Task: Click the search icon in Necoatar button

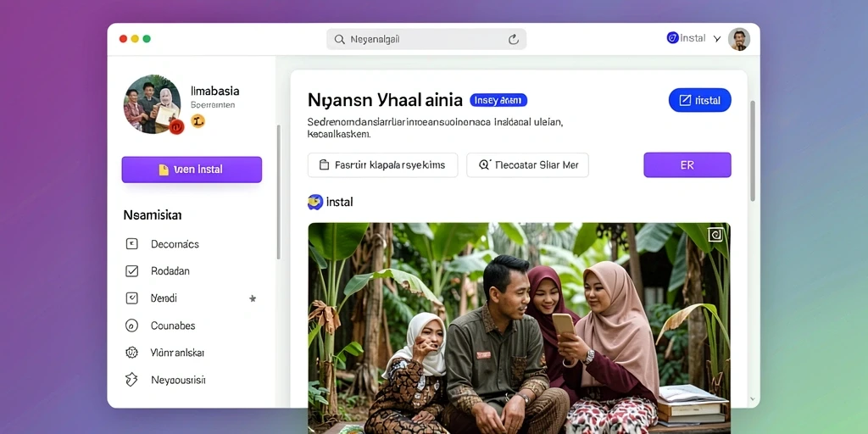Action: tap(484, 164)
